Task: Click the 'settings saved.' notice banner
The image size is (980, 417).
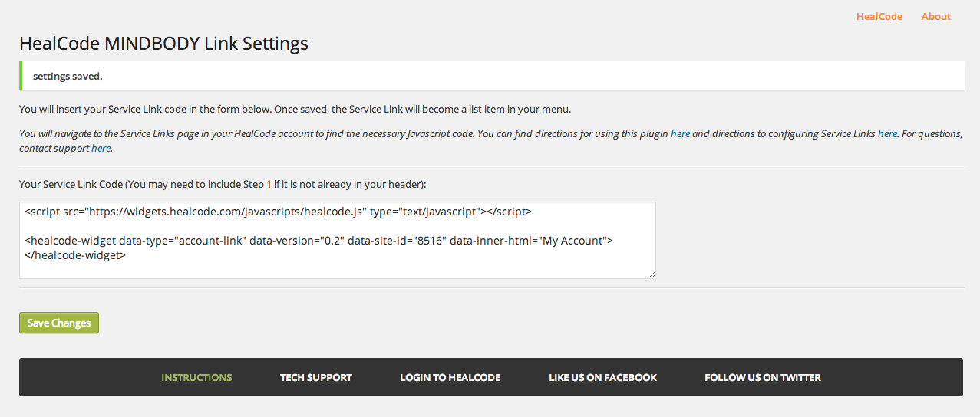Action: [x=491, y=77]
